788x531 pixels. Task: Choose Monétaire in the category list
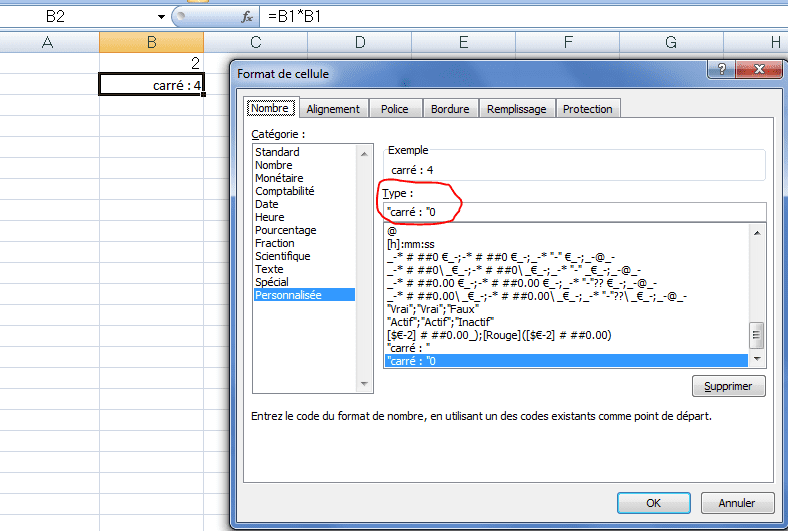coord(280,178)
